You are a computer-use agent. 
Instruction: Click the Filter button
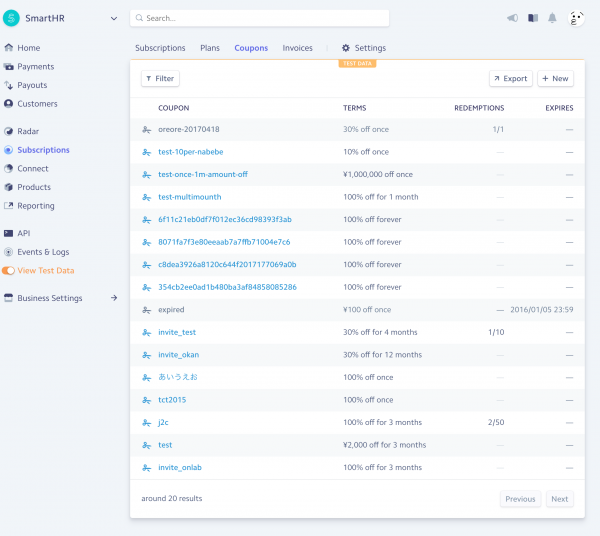[160, 78]
